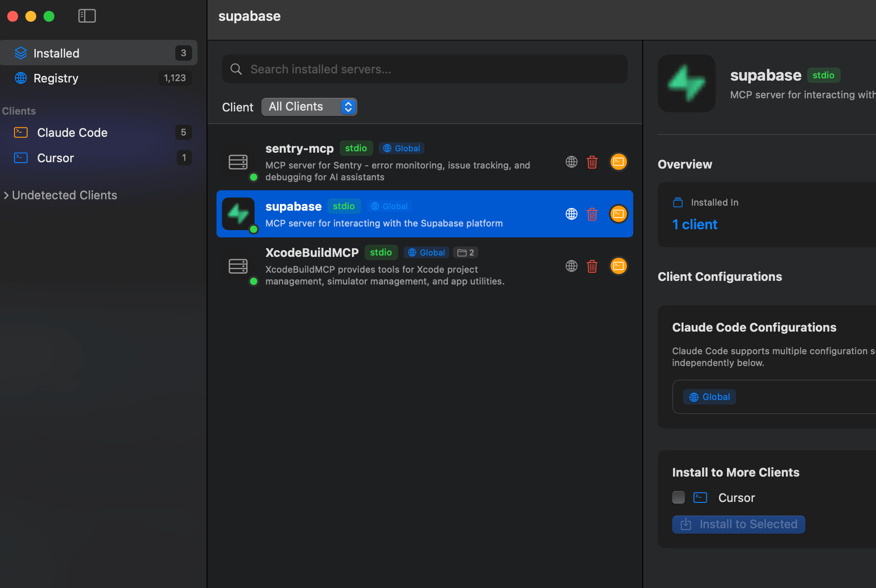Click the supabase lightning logo thumbnail
Image resolution: width=876 pixels, height=588 pixels.
point(239,214)
